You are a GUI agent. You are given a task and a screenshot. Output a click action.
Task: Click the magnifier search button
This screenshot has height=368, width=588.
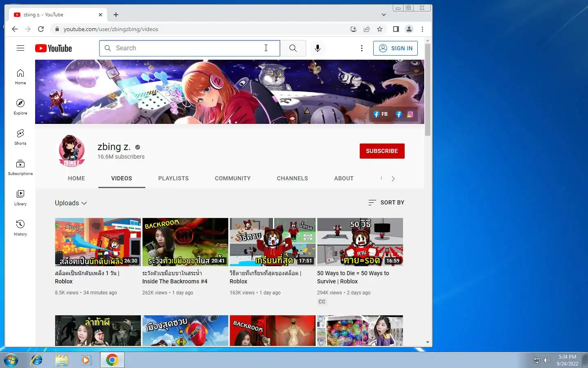(x=293, y=48)
